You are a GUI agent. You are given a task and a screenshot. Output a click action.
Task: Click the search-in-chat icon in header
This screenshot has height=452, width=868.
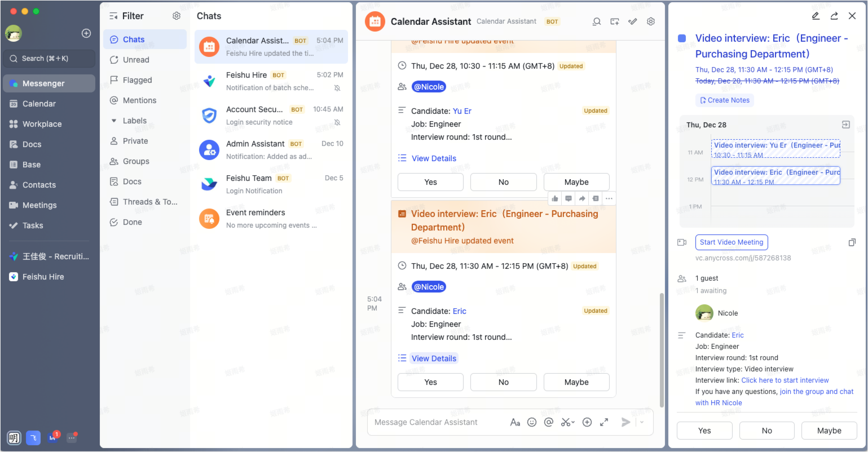pyautogui.click(x=596, y=21)
